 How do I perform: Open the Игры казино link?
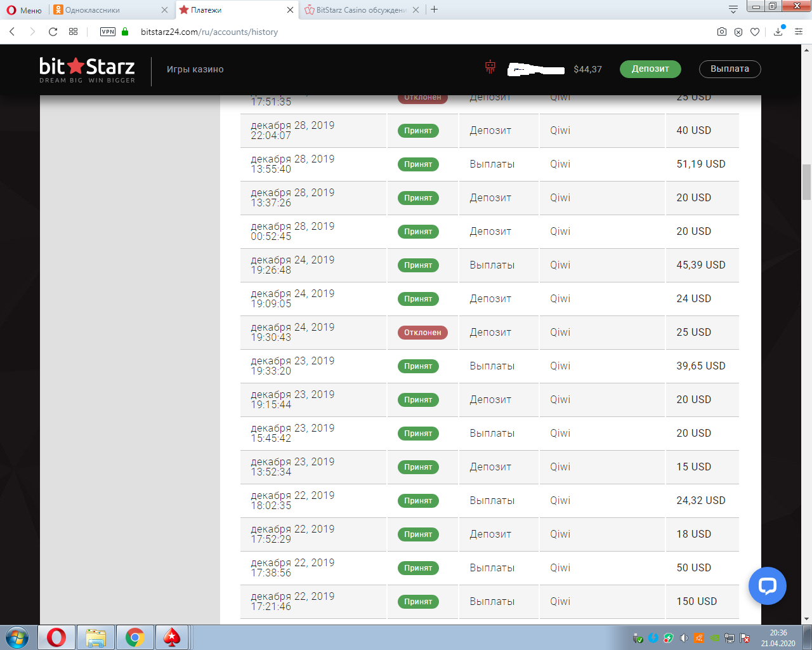195,69
